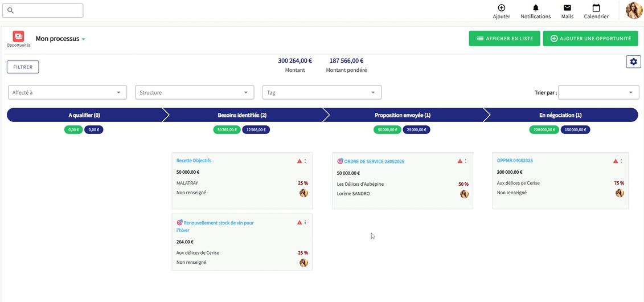The height and width of the screenshot is (302, 644).
Task: Select the Besoins identifiés (2) stage
Action: click(x=242, y=115)
